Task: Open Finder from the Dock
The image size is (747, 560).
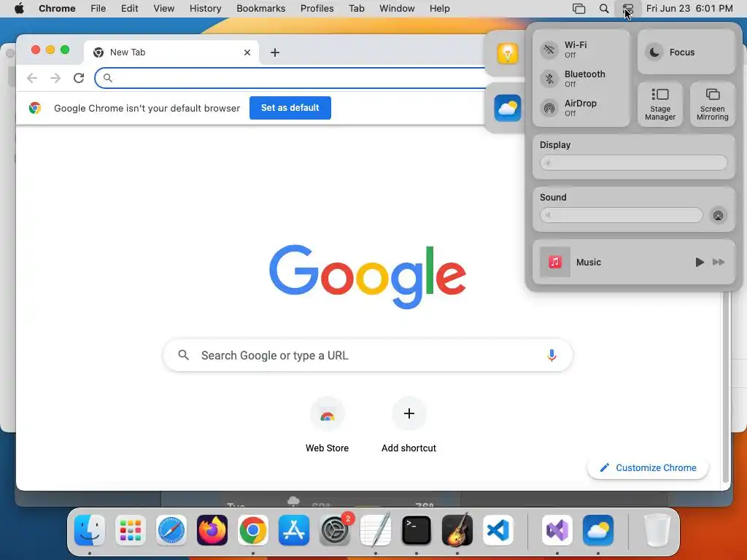Action: (x=90, y=530)
